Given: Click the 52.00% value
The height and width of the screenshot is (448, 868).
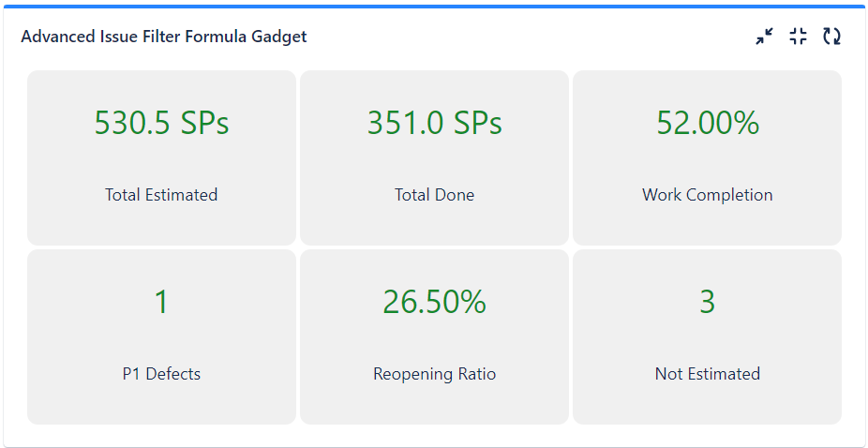Looking at the screenshot, I should 708,123.
